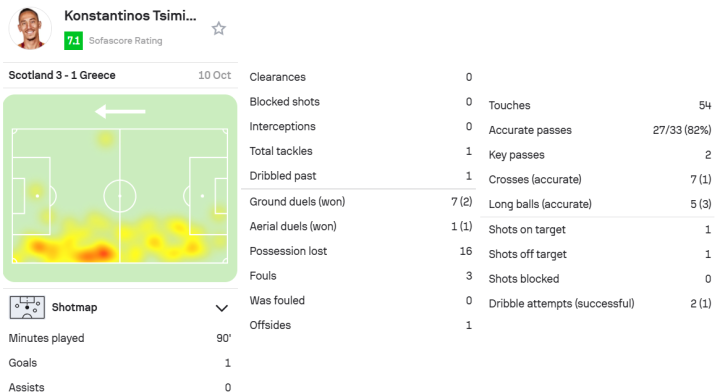Image resolution: width=720 pixels, height=392 pixels.
Task: Select the Touches stat row
Action: 600,105
